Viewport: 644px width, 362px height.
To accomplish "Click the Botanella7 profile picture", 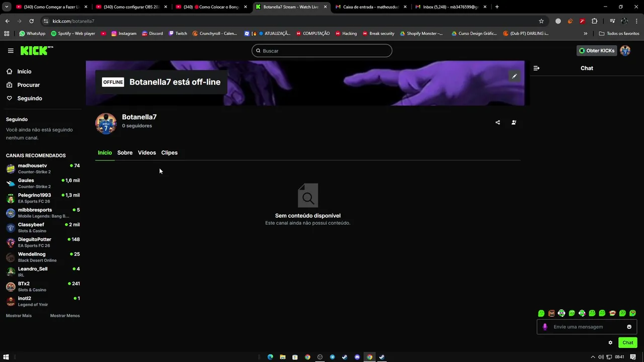I will 106,124.
